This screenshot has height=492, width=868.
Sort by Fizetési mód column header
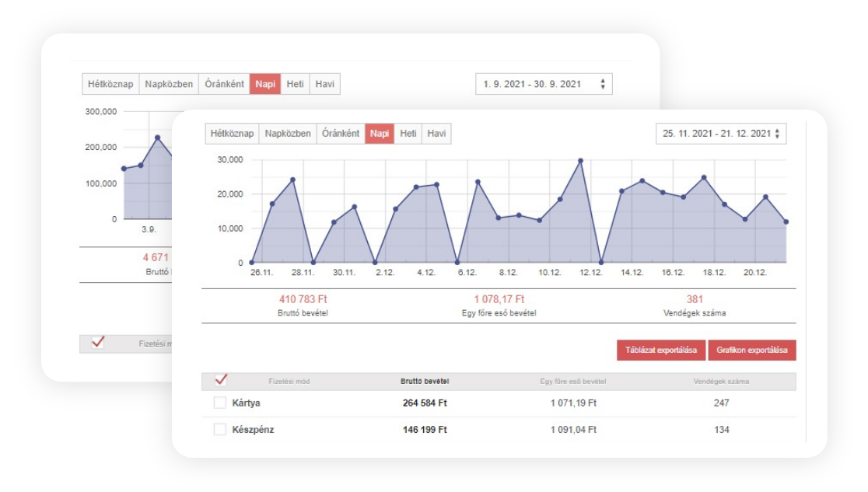(289, 382)
